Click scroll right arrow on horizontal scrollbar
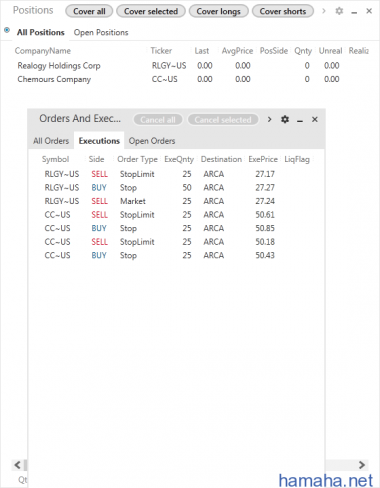Image resolution: width=380 pixels, height=488 pixels. (x=362, y=465)
